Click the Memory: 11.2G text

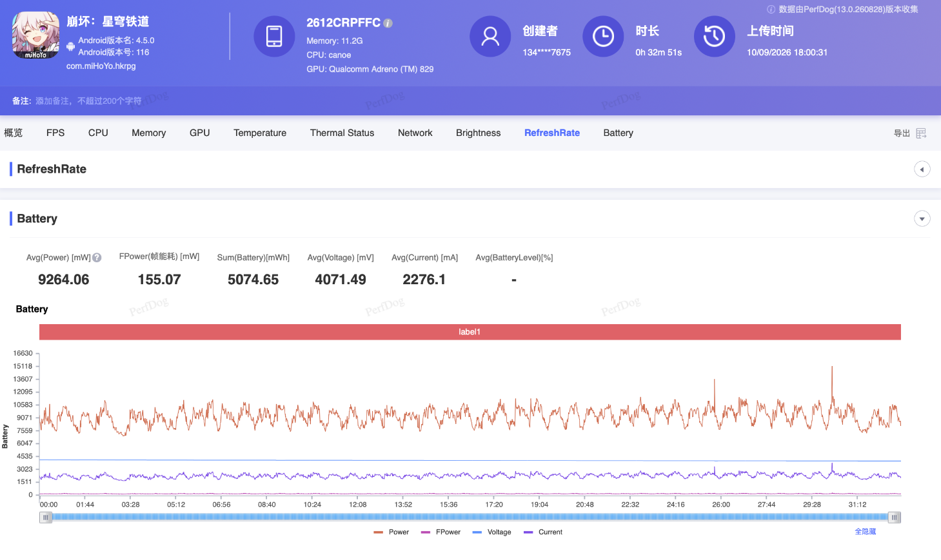coord(335,41)
